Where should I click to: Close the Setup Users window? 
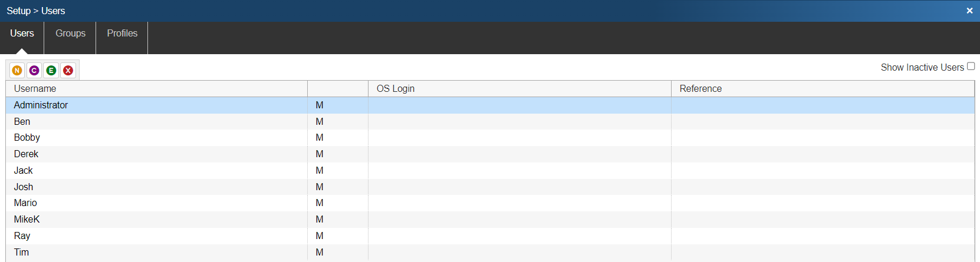click(969, 11)
